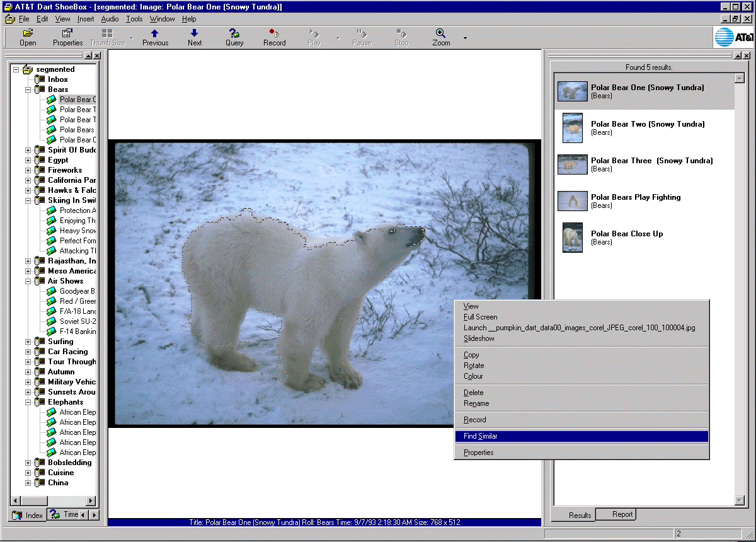
Task: Expand the Surfing roll in tree
Action: coord(28,342)
